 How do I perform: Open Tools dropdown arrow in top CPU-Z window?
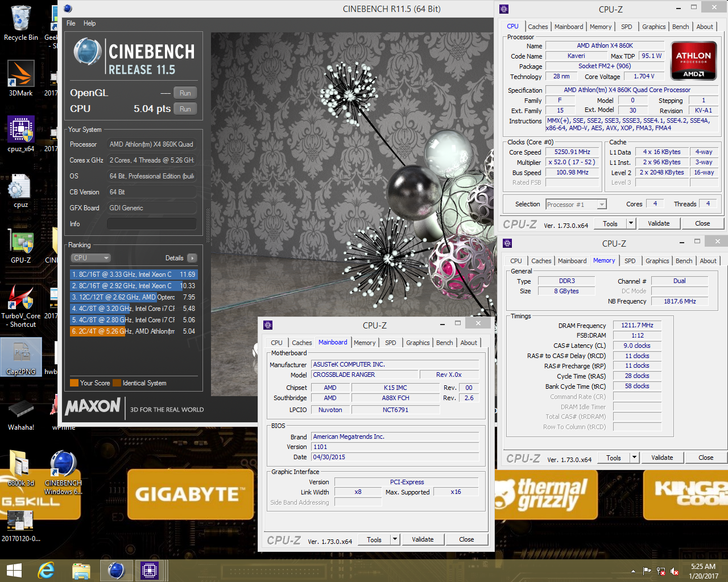(x=630, y=224)
